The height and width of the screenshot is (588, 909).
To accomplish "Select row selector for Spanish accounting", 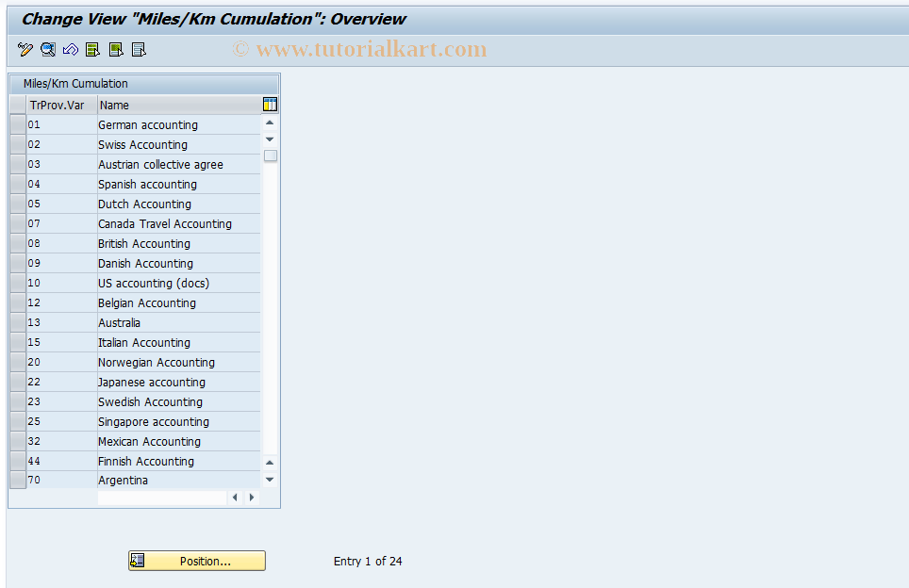I will pos(18,184).
